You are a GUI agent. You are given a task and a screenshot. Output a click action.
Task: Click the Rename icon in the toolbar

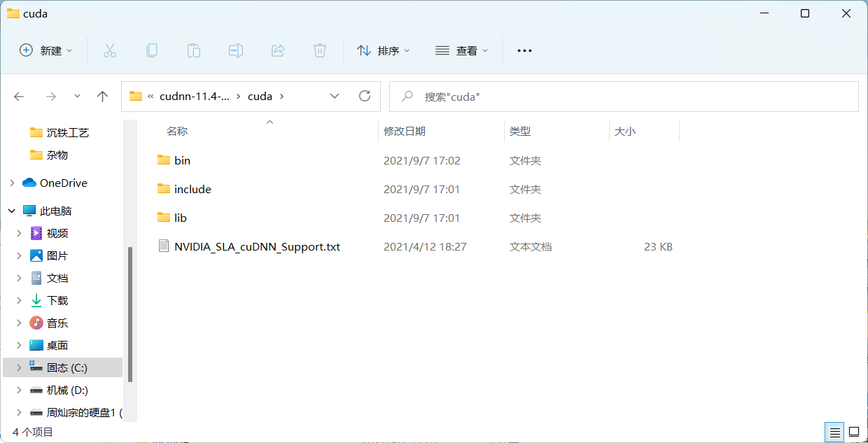[235, 50]
